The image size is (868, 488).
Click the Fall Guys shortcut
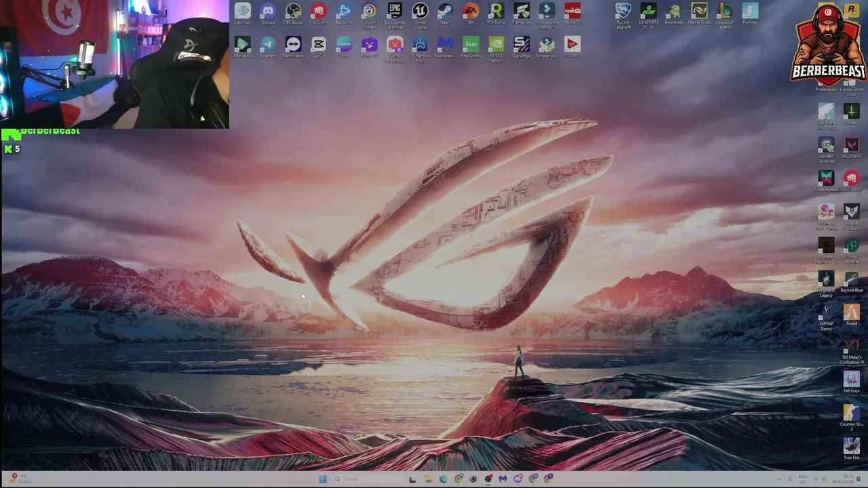pos(851,382)
